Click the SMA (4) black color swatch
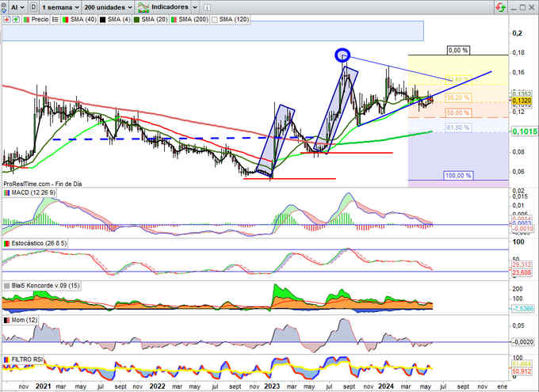Viewport: 539px width, 392px height. click(x=102, y=20)
